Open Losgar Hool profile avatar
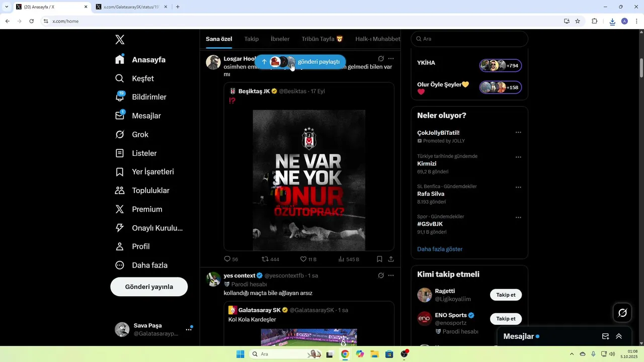 [213, 62]
